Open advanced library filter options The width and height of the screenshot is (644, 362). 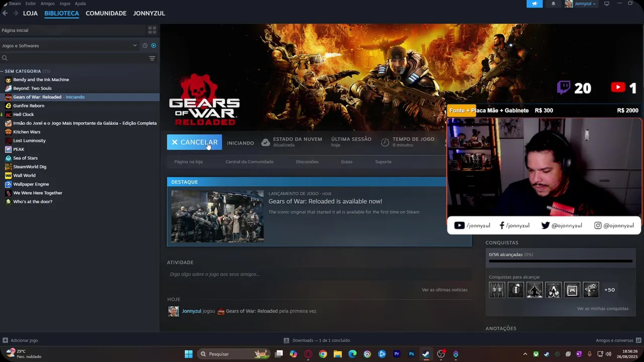(x=152, y=58)
